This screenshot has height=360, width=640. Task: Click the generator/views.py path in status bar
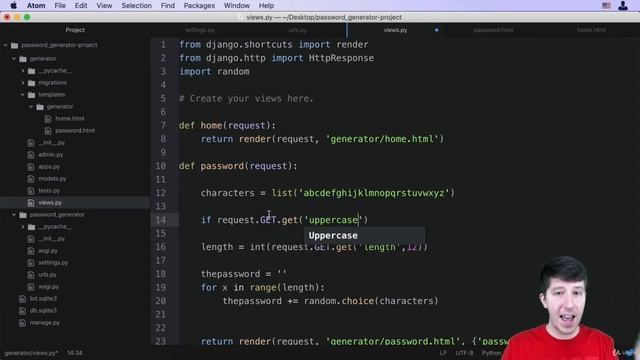tap(31, 353)
